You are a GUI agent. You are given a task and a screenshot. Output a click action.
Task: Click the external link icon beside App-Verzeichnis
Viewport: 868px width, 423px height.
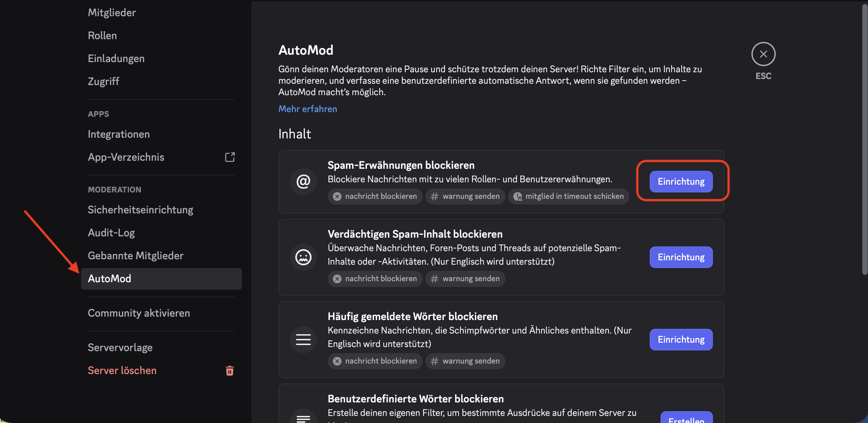[230, 157]
